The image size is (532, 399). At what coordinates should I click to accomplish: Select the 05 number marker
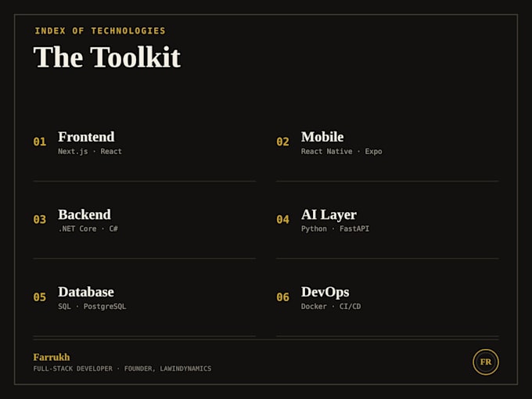(x=40, y=297)
